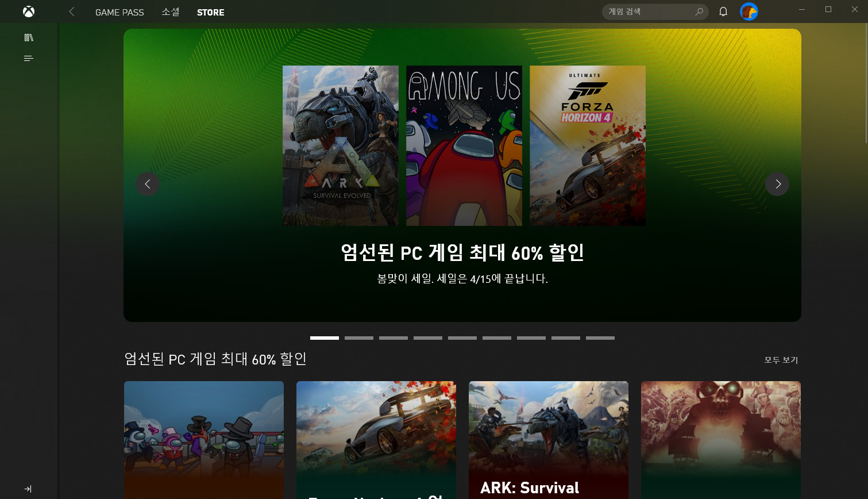The height and width of the screenshot is (499, 868).
Task: Minimize the Xbox app window
Action: point(802,9)
